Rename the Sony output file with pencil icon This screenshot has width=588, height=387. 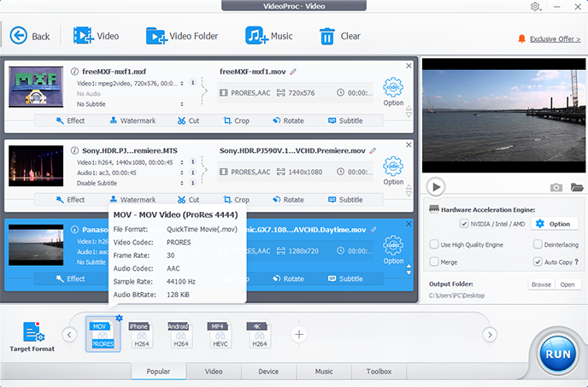pos(373,150)
